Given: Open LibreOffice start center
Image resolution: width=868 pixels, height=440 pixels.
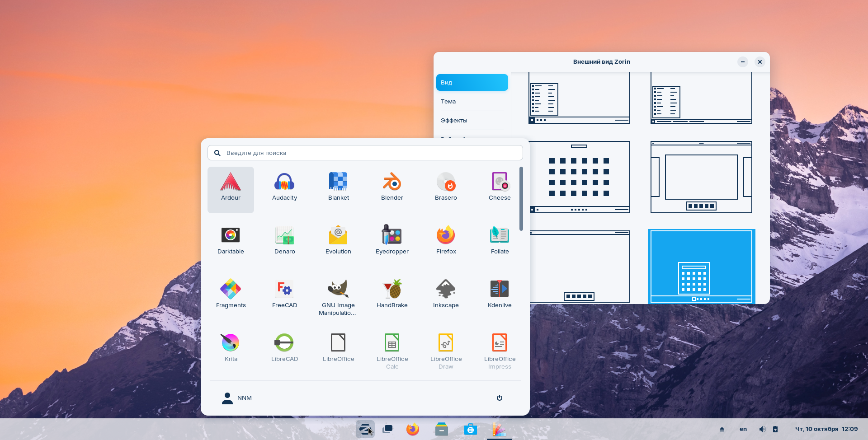Looking at the screenshot, I should [x=338, y=351].
